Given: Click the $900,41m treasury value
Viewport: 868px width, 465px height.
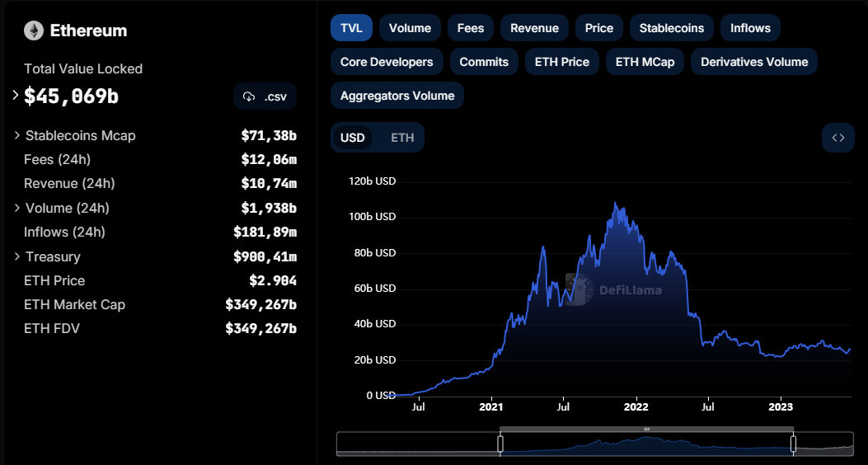Looking at the screenshot, I should [x=265, y=256].
